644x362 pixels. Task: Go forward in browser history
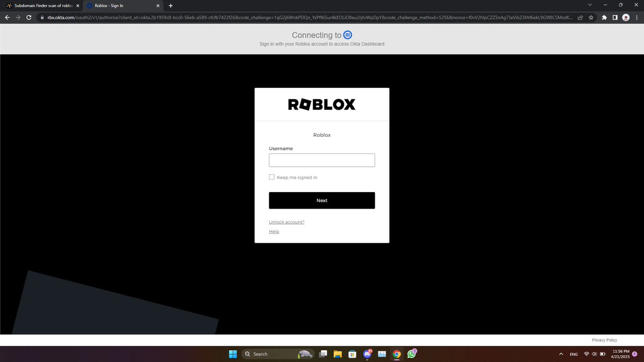(x=18, y=17)
